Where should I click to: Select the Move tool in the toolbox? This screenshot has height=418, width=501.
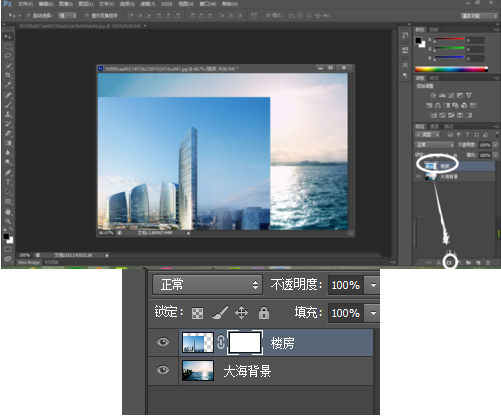(8, 36)
